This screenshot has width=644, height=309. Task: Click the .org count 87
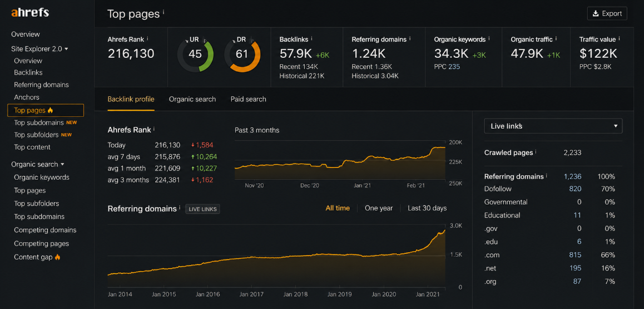[577, 282]
